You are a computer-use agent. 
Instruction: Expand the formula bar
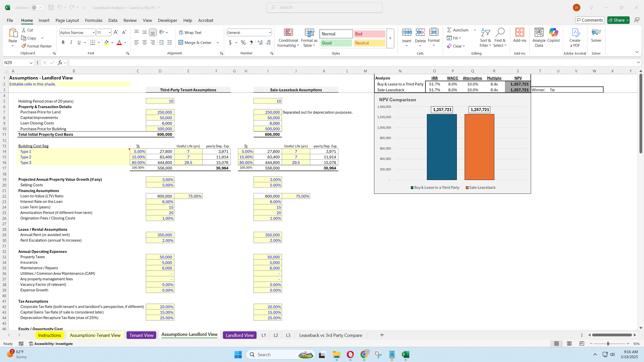coord(638,62)
